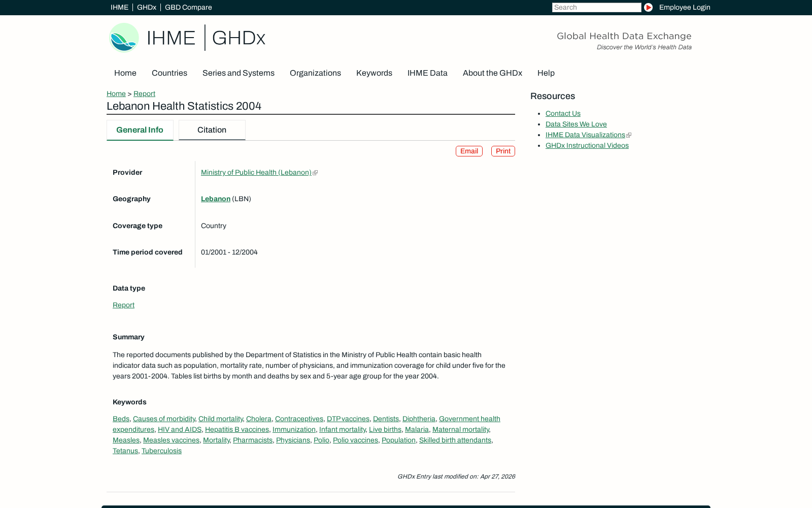Click the Child mortality keyword
The height and width of the screenshot is (508, 812).
[x=220, y=419]
